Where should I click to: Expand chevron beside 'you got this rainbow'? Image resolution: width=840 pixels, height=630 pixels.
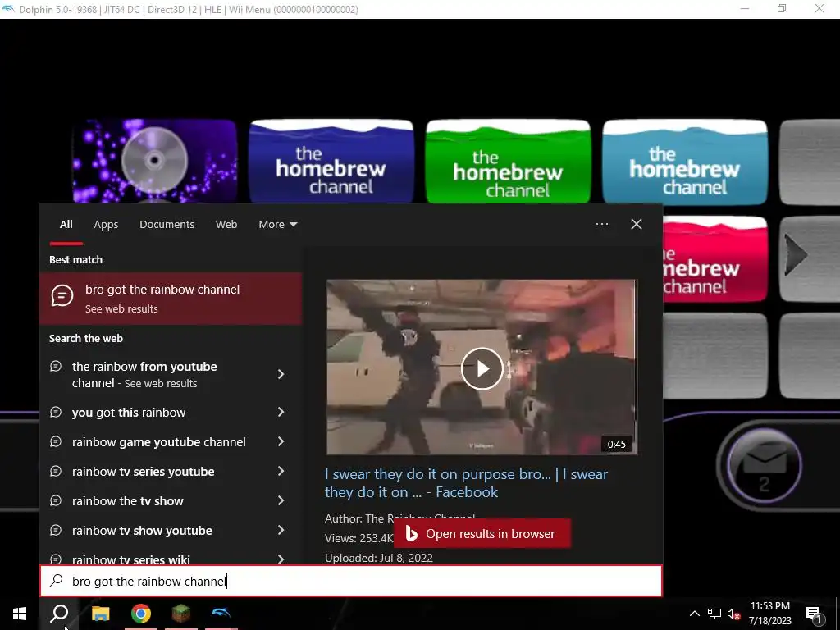(x=281, y=412)
